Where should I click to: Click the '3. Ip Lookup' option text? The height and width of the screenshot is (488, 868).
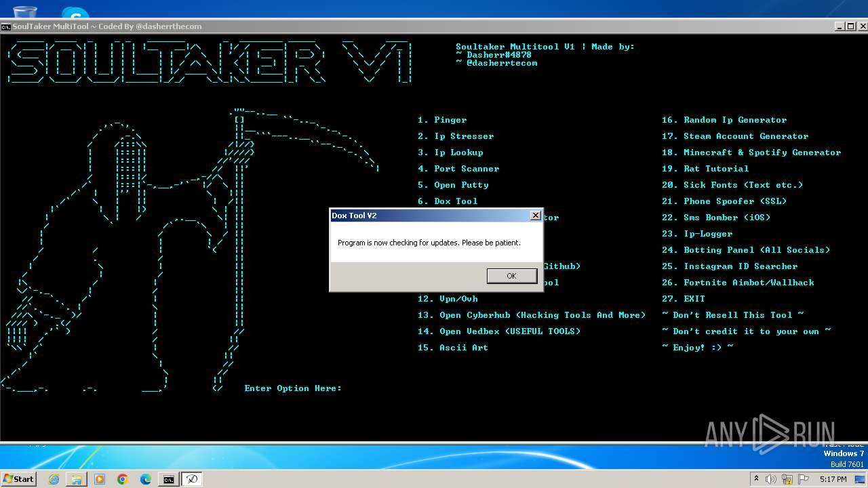click(450, 152)
